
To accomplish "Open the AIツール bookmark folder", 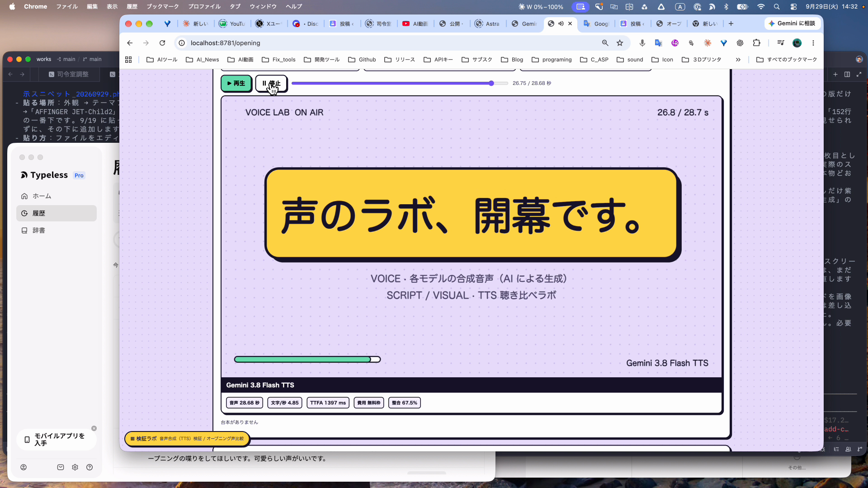I will point(162,60).
